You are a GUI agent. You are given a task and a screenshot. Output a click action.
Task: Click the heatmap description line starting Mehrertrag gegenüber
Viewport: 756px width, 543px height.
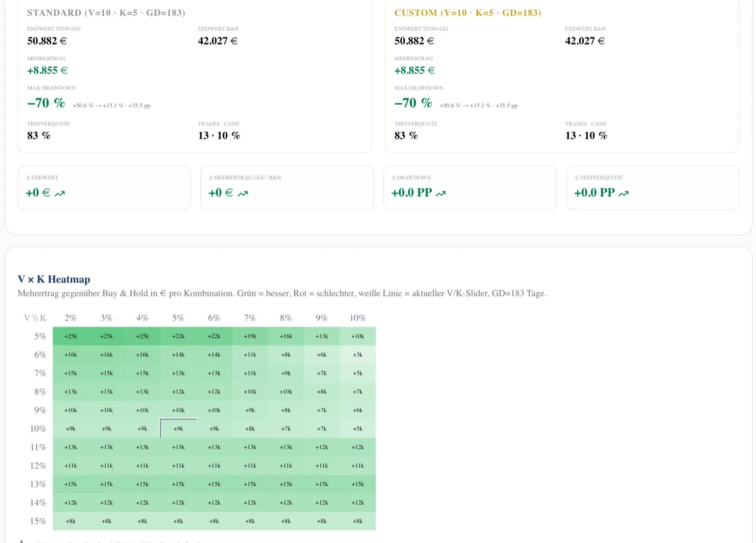tap(282, 293)
